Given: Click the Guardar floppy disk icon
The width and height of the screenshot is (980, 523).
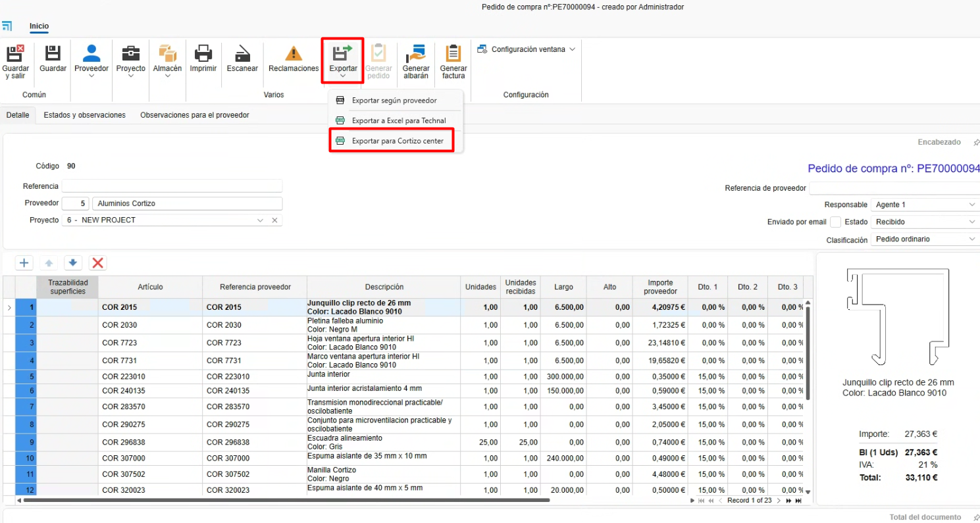Looking at the screenshot, I should coord(53,53).
